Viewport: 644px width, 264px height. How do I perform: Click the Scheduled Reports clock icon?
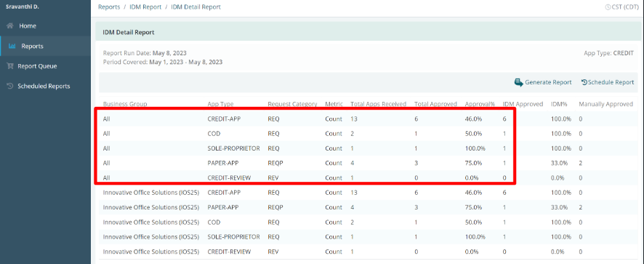[10, 87]
